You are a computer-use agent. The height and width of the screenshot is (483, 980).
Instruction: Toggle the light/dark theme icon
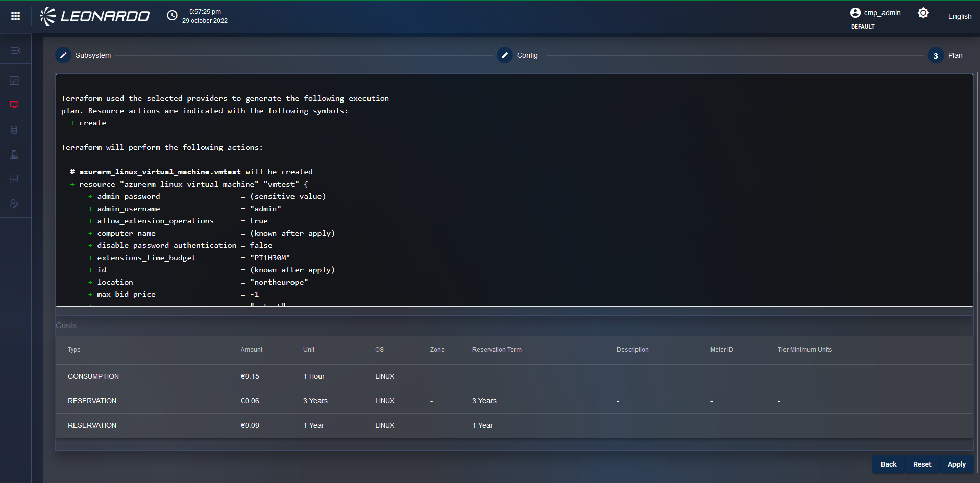pos(923,13)
